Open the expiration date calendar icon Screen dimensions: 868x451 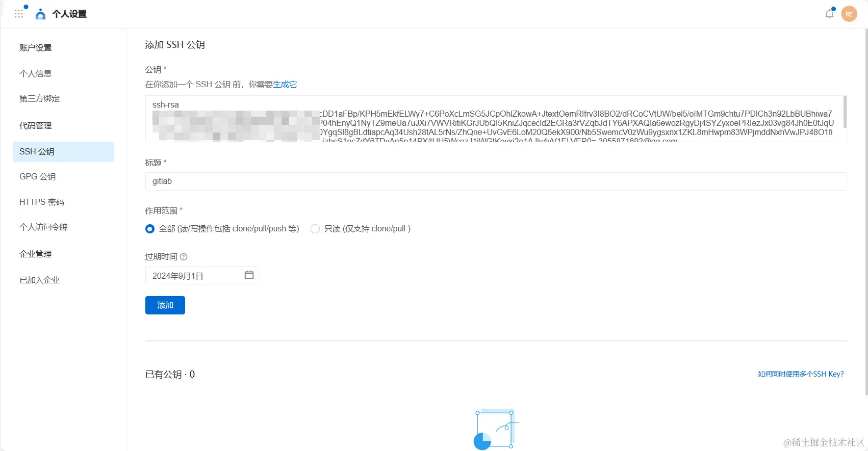coord(249,275)
